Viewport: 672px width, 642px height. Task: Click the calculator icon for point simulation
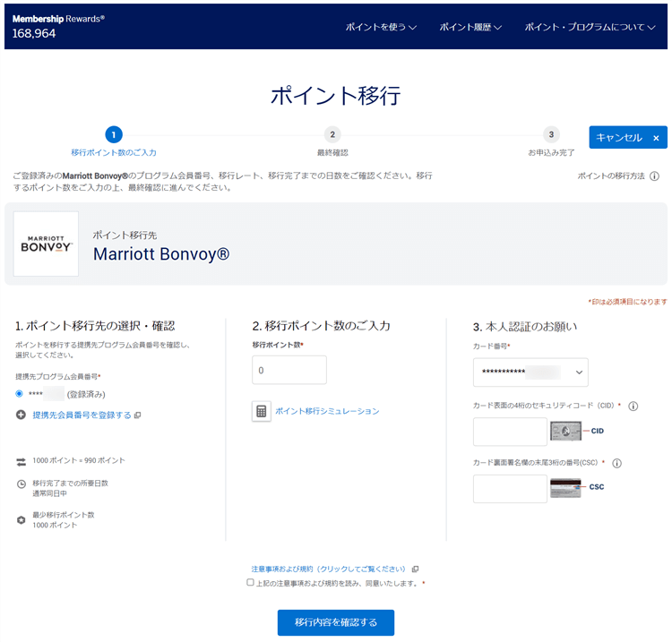(x=262, y=411)
